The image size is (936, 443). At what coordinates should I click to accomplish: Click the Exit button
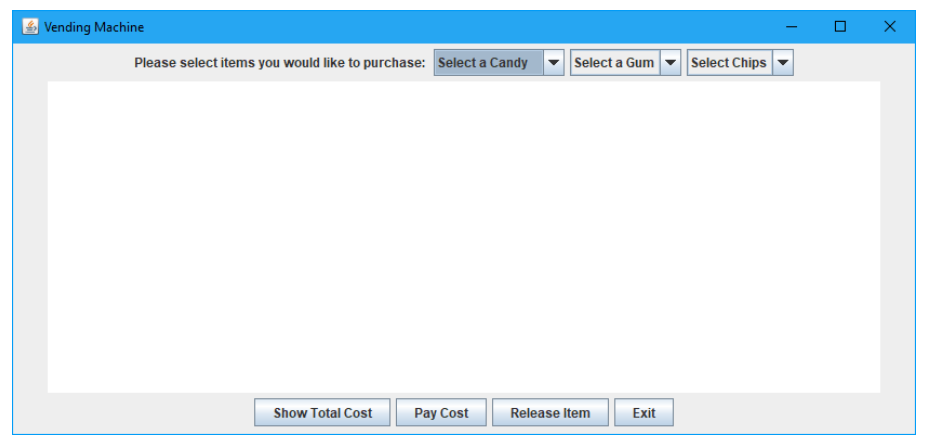pyautogui.click(x=644, y=413)
